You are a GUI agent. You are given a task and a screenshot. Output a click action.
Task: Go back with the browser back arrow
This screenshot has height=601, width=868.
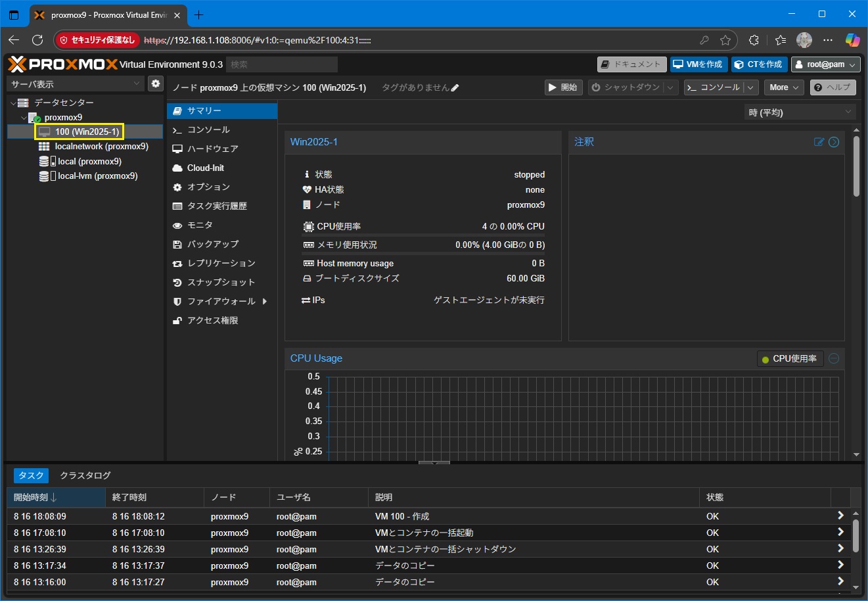tap(14, 40)
